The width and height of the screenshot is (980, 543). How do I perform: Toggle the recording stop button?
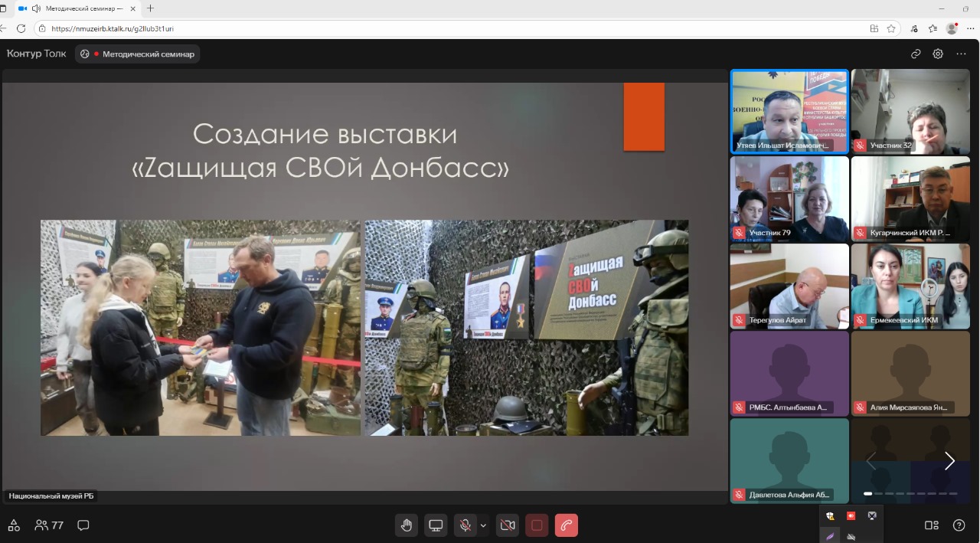[x=537, y=525]
